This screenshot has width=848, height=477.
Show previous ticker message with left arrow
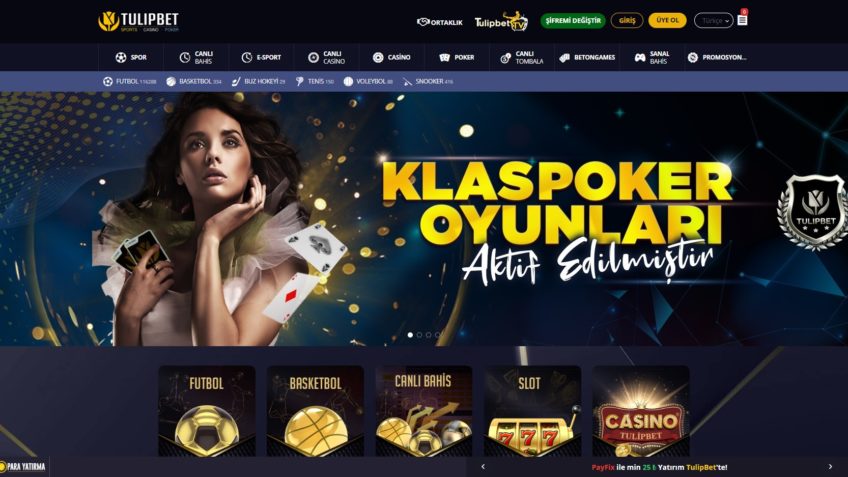tap(483, 467)
